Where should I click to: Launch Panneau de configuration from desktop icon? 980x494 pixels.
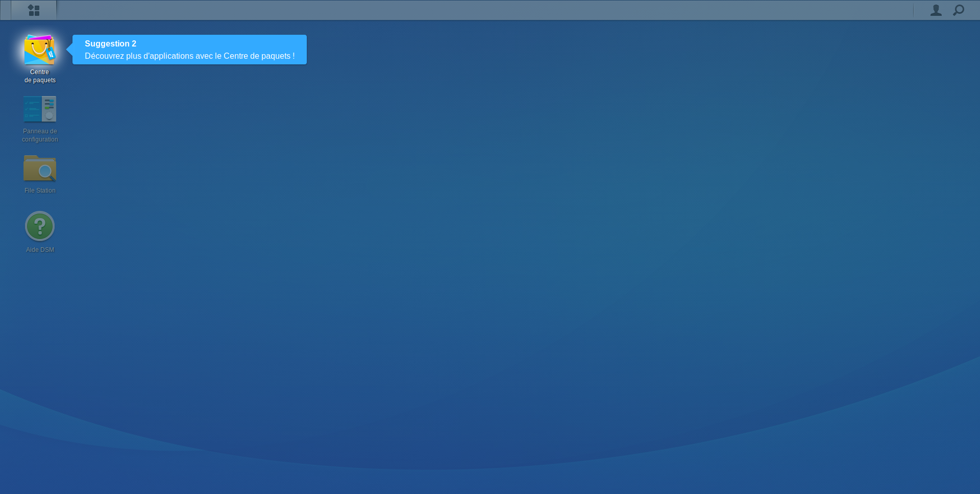pos(40,109)
